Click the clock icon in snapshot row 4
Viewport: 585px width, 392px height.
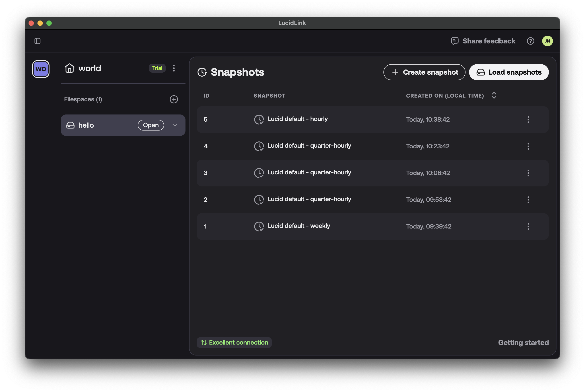click(259, 146)
